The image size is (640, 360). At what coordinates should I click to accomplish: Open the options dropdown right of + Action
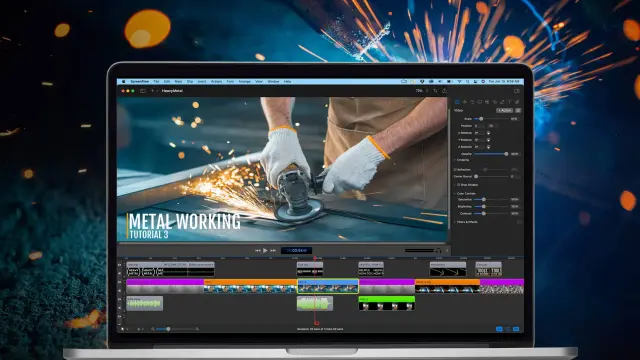[x=518, y=111]
